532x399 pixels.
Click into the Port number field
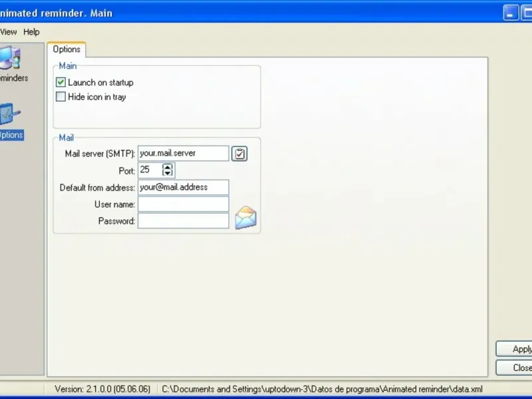[150, 170]
